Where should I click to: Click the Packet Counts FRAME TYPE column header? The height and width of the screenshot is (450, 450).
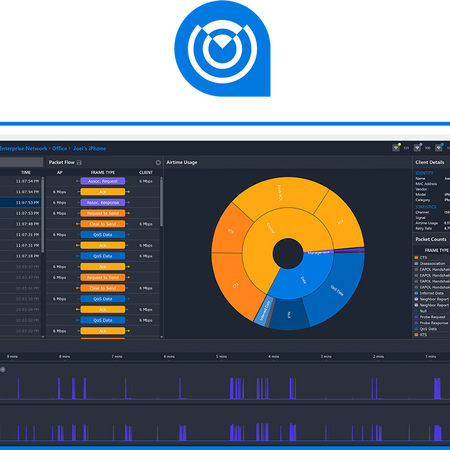(x=437, y=250)
